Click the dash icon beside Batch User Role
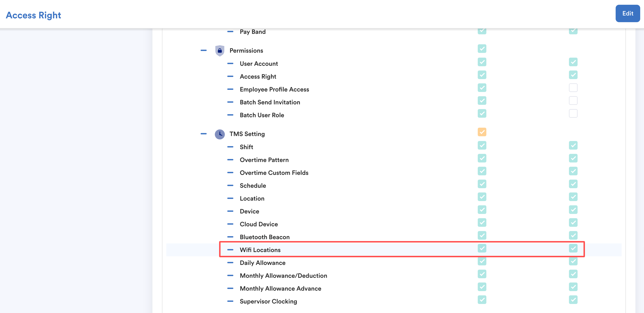Image resolution: width=644 pixels, height=313 pixels. tap(230, 115)
